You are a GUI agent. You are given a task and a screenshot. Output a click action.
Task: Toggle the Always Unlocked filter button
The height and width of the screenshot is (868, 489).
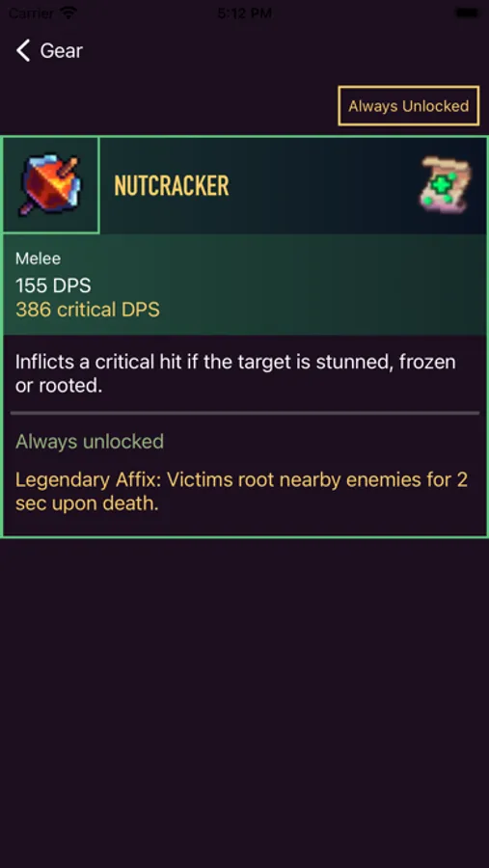[408, 106]
